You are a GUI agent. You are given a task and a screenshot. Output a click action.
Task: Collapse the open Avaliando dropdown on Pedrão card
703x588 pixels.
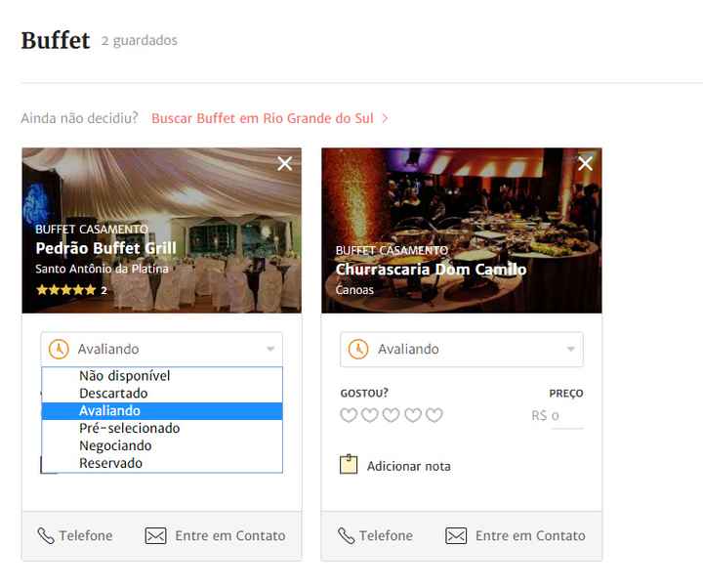tap(161, 350)
